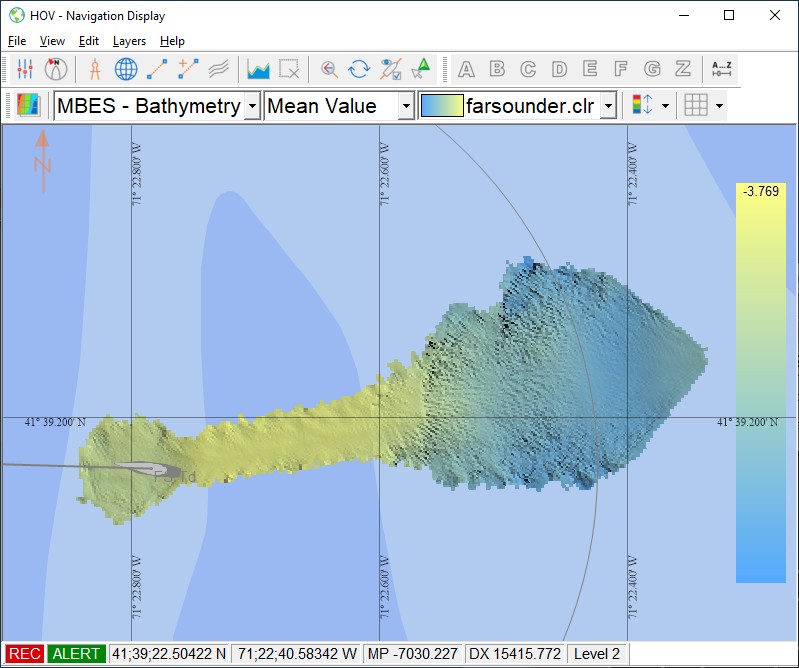Viewport: 799px width, 668px height.
Task: Expand the farsounder.clr color map dropdown
Action: 607,106
